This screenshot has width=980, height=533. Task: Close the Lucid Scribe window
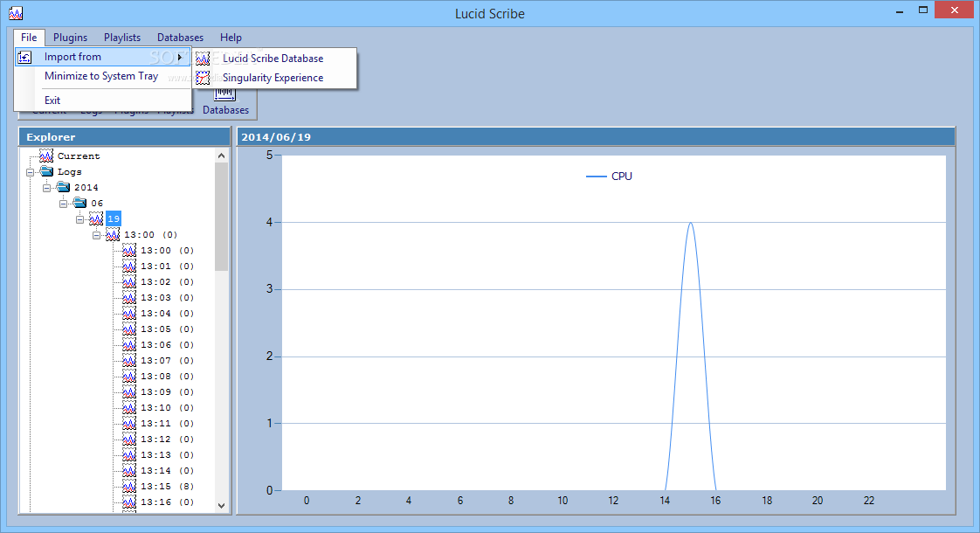point(955,10)
